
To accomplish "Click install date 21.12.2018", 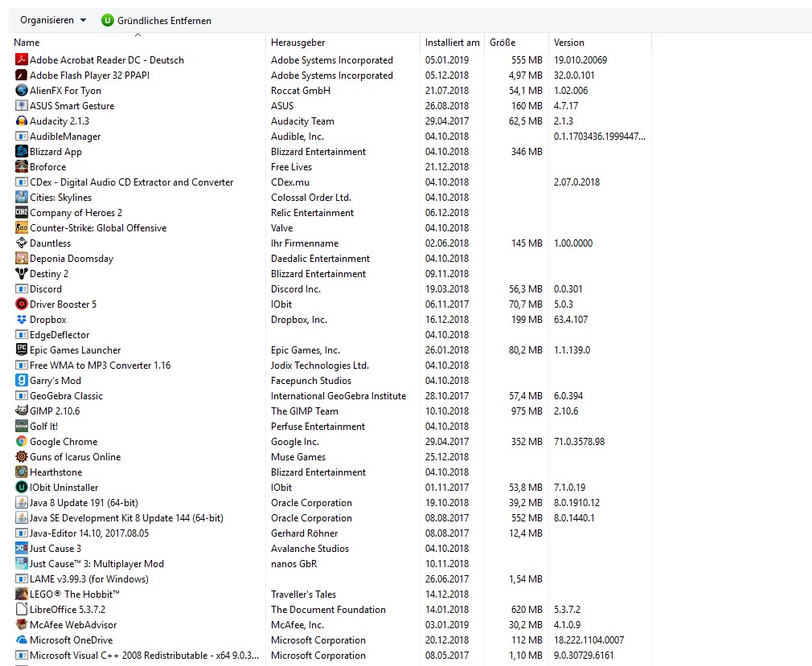I will [x=447, y=166].
